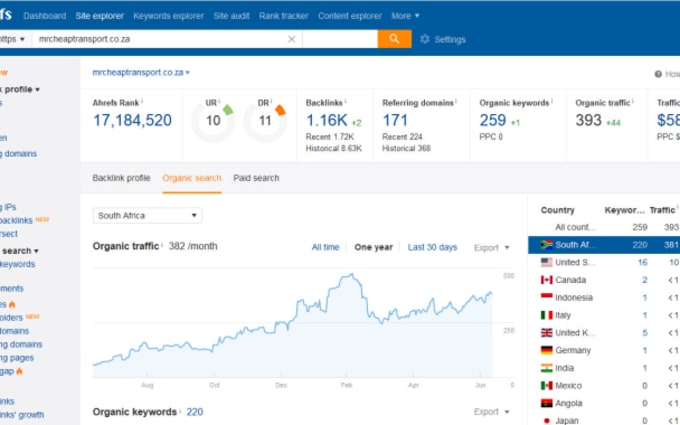
Task: Go to Site explorer
Action: (x=99, y=16)
